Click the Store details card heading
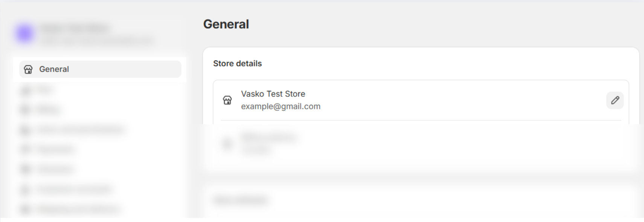The height and width of the screenshot is (222, 644). [x=237, y=63]
